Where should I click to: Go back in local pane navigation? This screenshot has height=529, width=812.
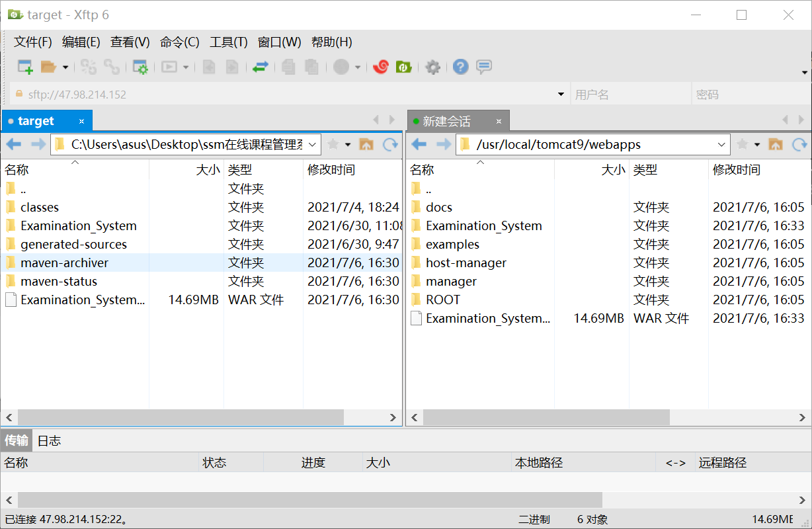click(x=13, y=144)
